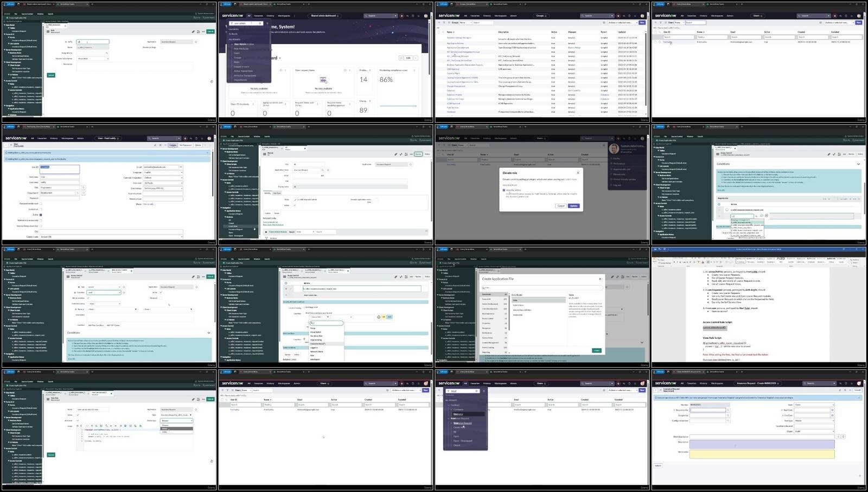The image size is (868, 492).
Task: Toggle Web service access only checkbox
Action: [41, 220]
